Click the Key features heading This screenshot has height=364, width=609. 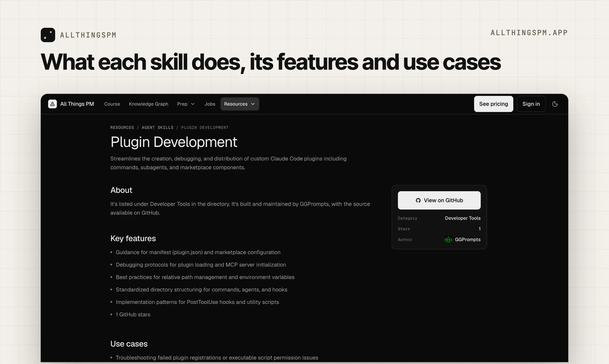[x=133, y=238]
